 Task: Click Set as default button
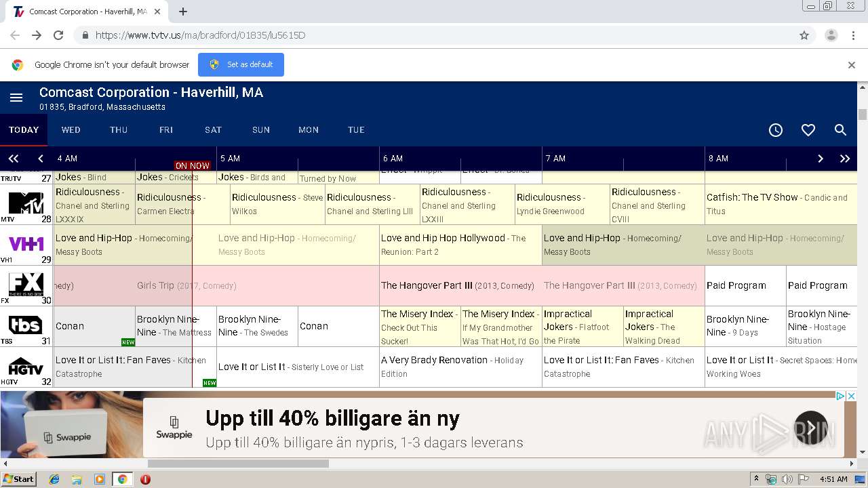click(x=241, y=64)
